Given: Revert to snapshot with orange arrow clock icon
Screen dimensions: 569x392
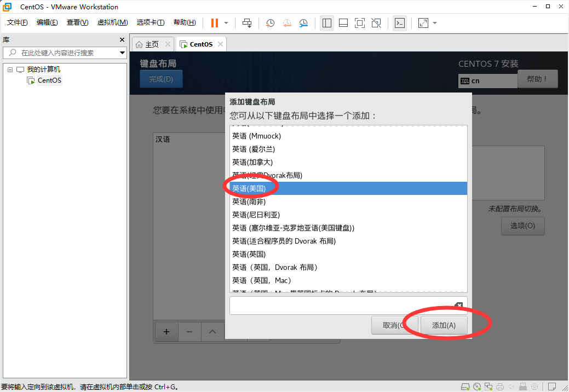Looking at the screenshot, I should [x=286, y=23].
